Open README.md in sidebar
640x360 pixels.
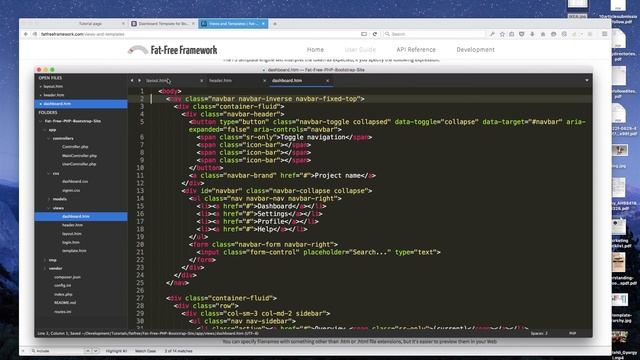(x=65, y=303)
